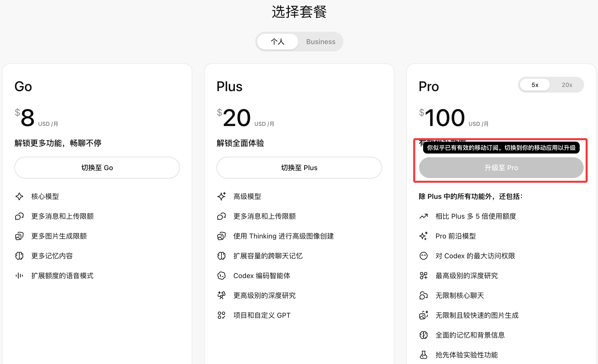Select the 20x Pro usage toggle
This screenshot has width=598, height=364.
(567, 85)
